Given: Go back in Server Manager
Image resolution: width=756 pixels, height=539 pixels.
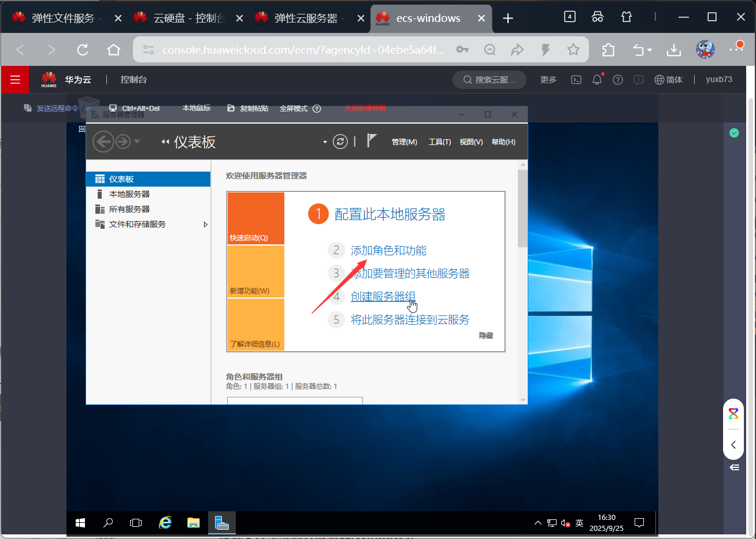Looking at the screenshot, I should pos(103,142).
